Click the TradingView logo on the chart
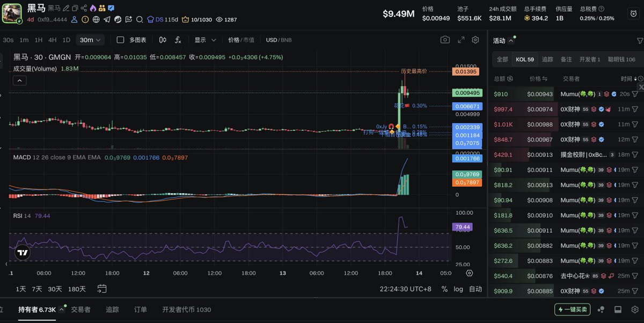This screenshot has height=323, width=644. 22,252
